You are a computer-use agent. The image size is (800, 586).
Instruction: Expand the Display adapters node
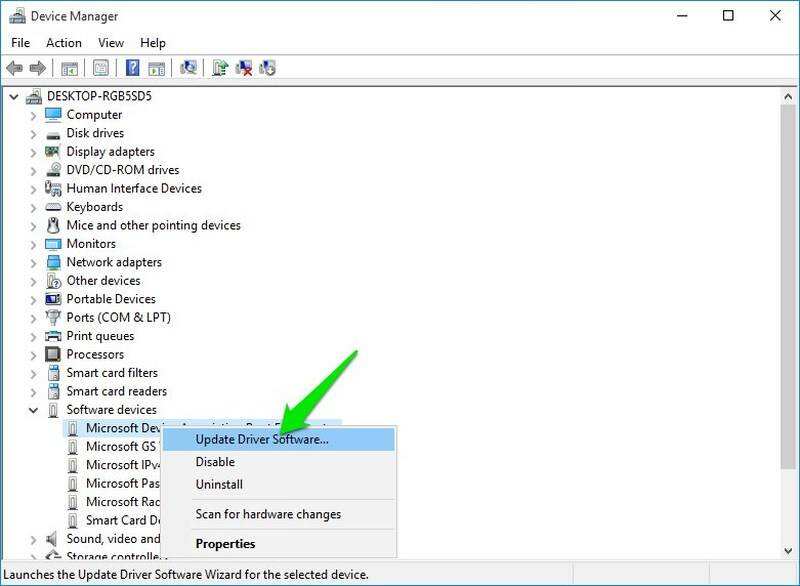click(x=33, y=152)
